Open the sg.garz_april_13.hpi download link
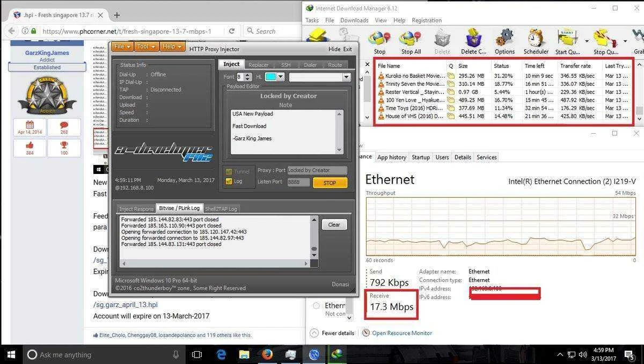644x364 pixels. point(126,304)
